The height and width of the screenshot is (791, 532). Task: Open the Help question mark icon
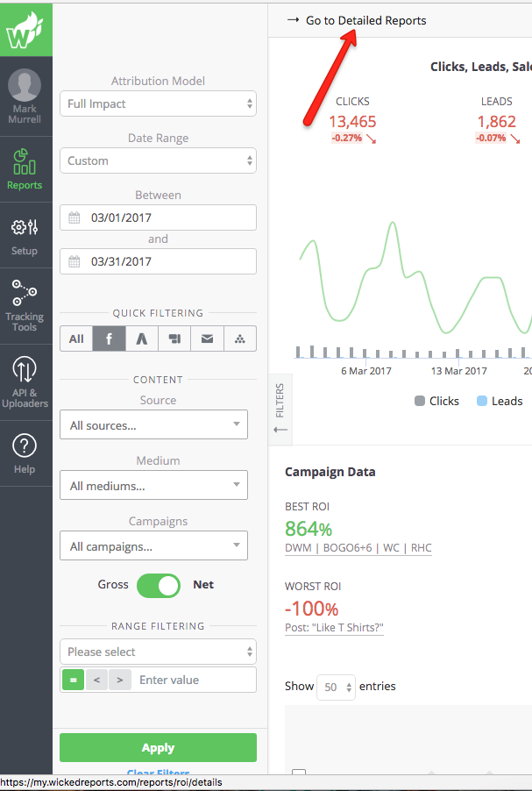(x=25, y=446)
